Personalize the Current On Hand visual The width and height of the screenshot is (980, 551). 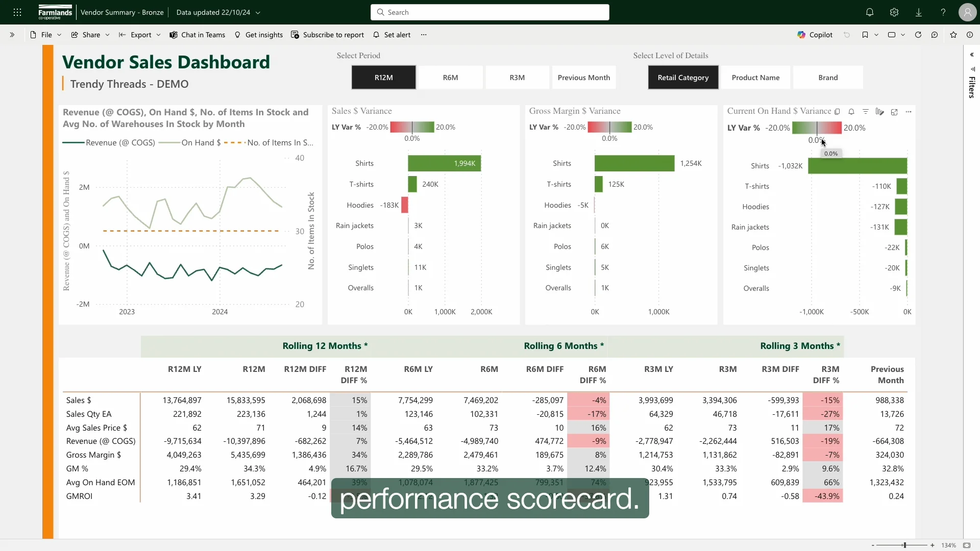(880, 112)
